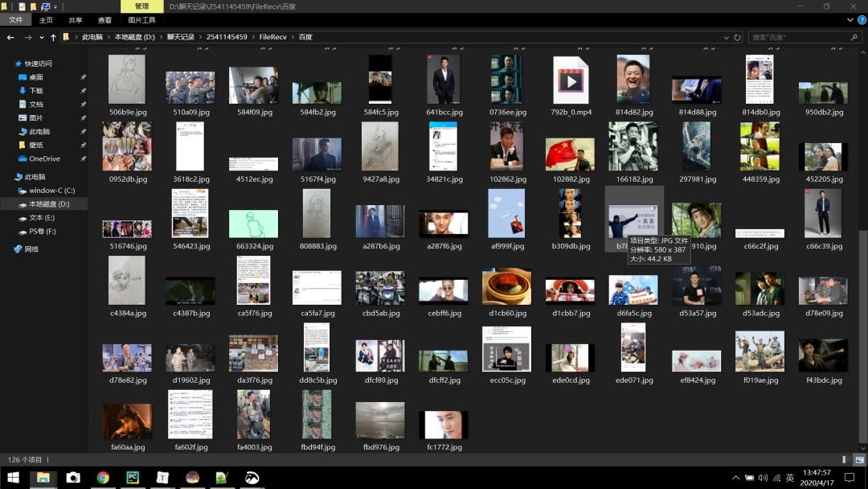Launch Chrome from the taskbar
The height and width of the screenshot is (489, 868).
103,477
